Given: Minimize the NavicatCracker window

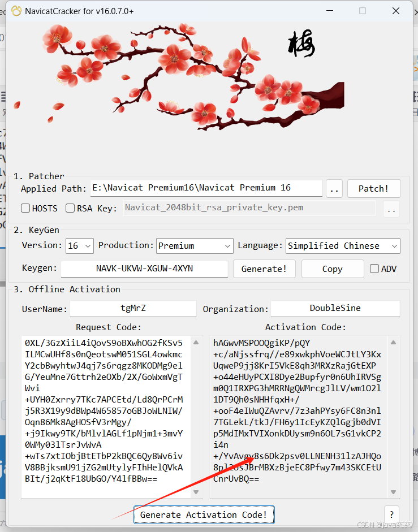Looking at the screenshot, I should pyautogui.click(x=330, y=11).
